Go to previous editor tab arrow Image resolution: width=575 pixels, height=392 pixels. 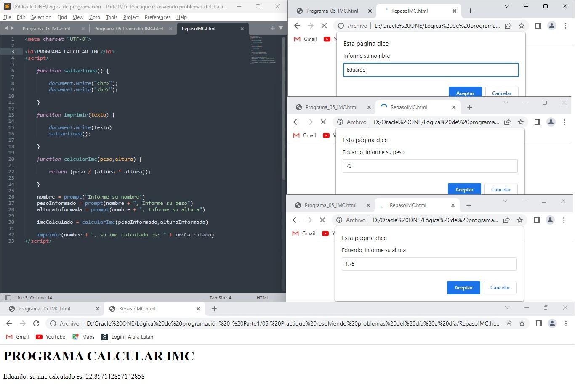[6, 28]
